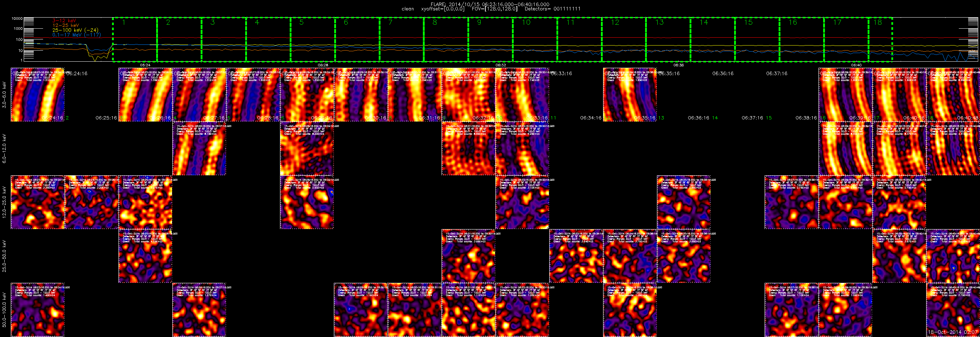This screenshot has height=337, width=980.
Task: Click the yellow '25-100 keV (-24)' legend label
Action: 75,30
